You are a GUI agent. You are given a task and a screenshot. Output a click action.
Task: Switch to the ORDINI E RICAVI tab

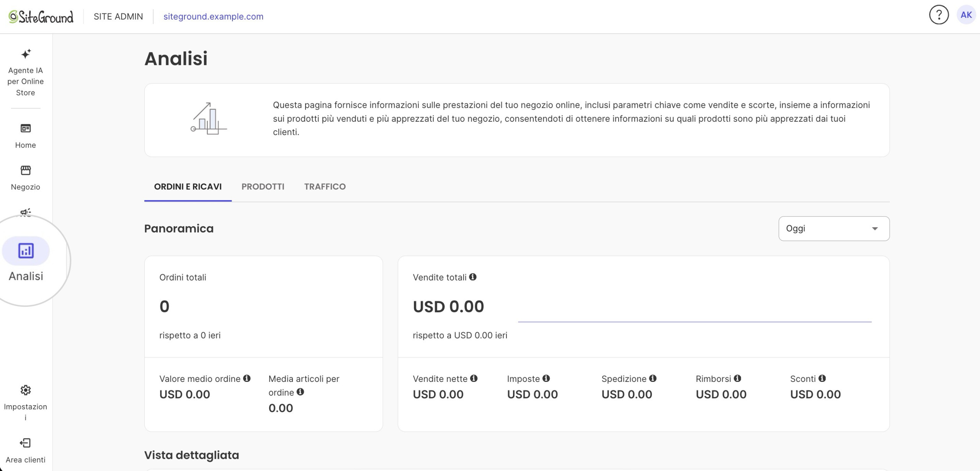click(188, 187)
